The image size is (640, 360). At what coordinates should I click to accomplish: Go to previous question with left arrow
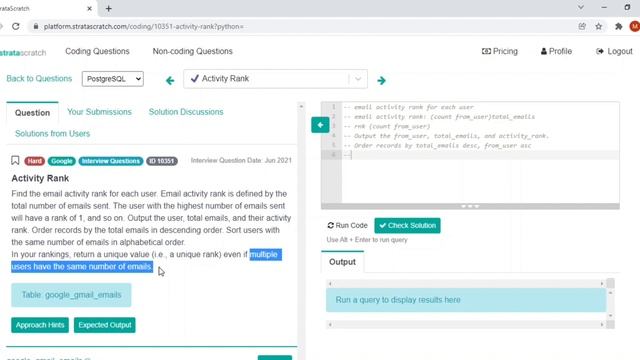pos(170,80)
